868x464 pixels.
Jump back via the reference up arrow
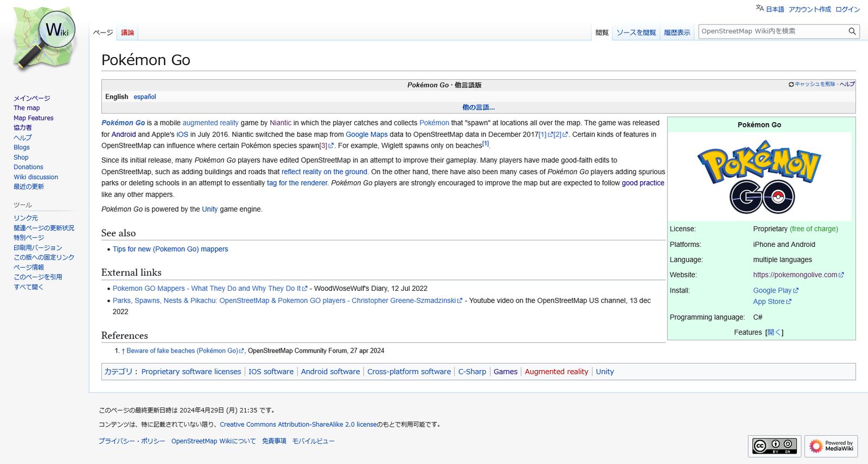click(123, 351)
